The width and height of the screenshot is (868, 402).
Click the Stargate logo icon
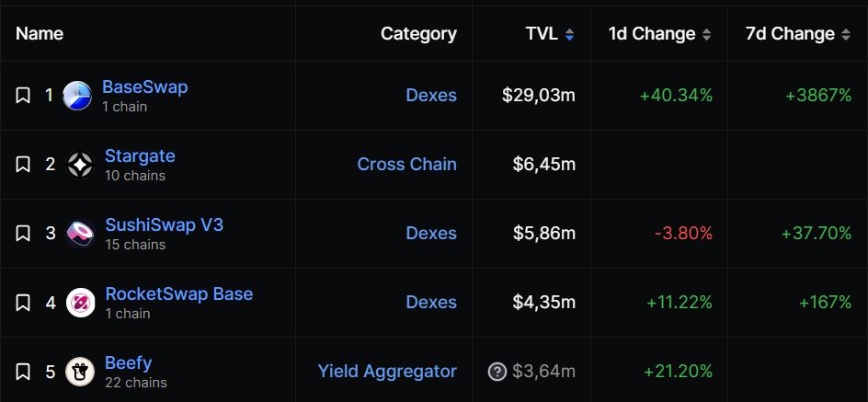tap(80, 165)
